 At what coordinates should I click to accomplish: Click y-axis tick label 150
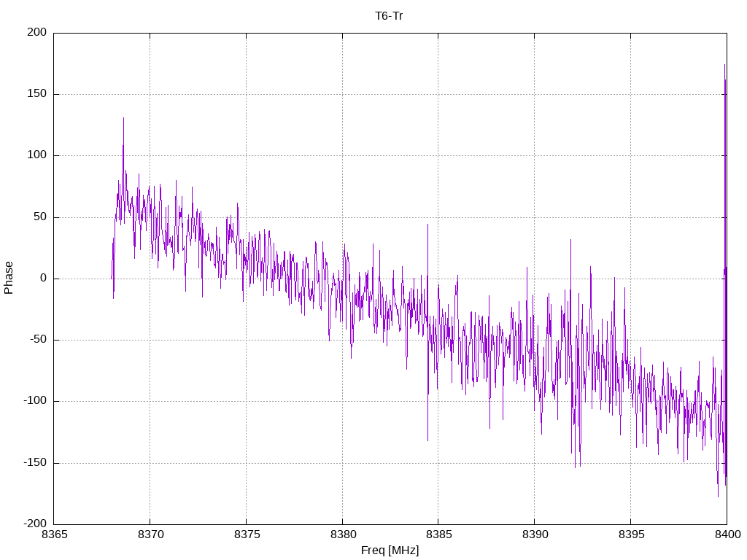click(37, 94)
